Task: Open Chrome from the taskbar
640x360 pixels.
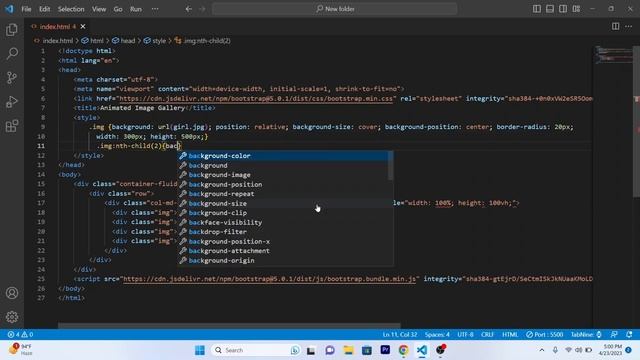Action: 403,350
